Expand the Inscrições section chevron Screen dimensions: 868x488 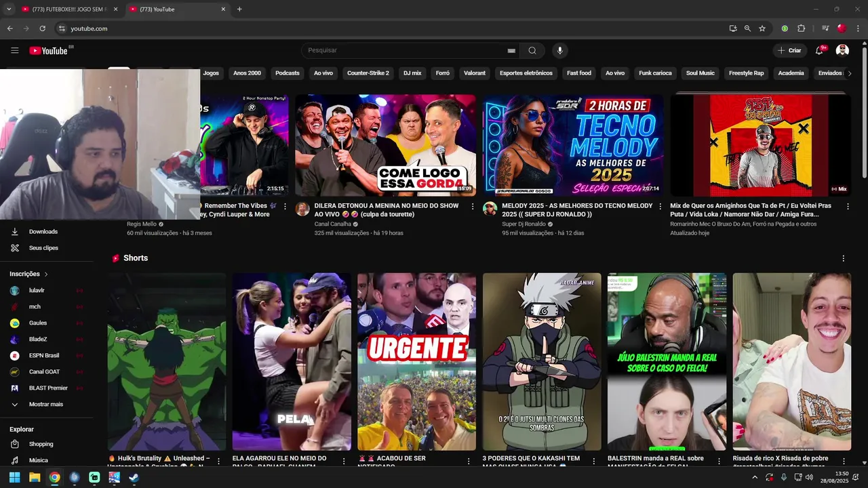point(46,274)
